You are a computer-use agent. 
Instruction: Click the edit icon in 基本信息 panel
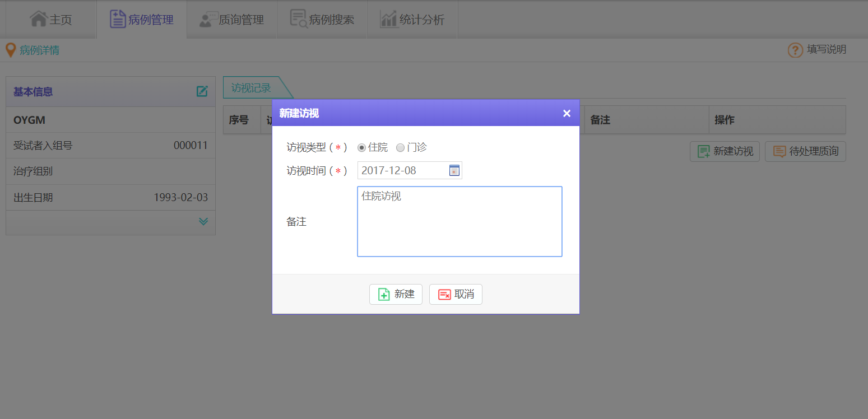[x=202, y=91]
